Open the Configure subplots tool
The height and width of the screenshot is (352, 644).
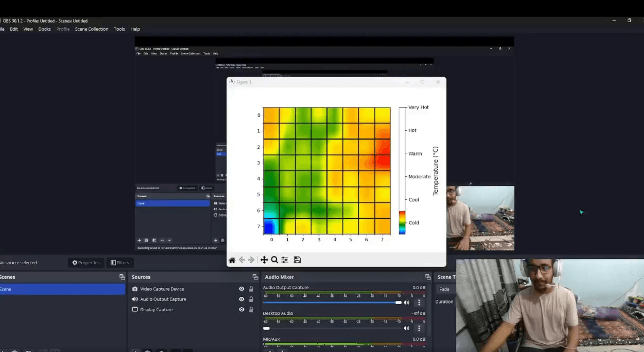tap(285, 260)
